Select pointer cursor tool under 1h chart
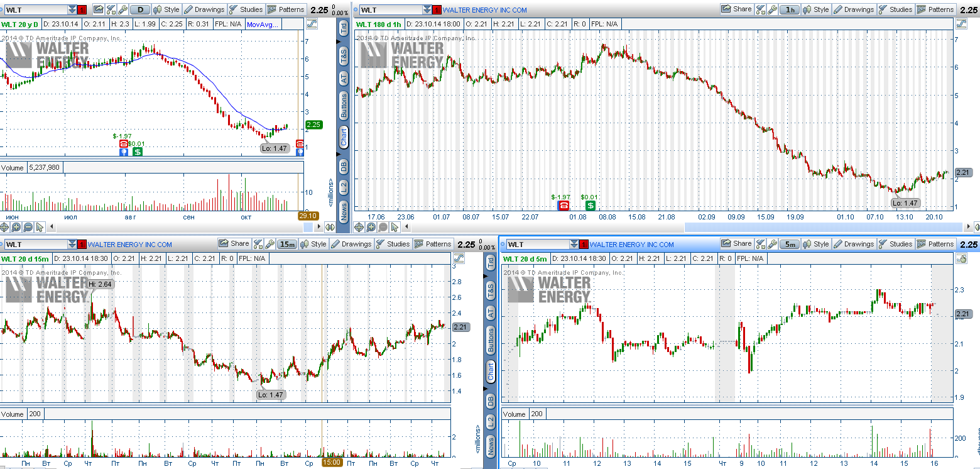Screen dimensions: 980x469 click(x=395, y=227)
